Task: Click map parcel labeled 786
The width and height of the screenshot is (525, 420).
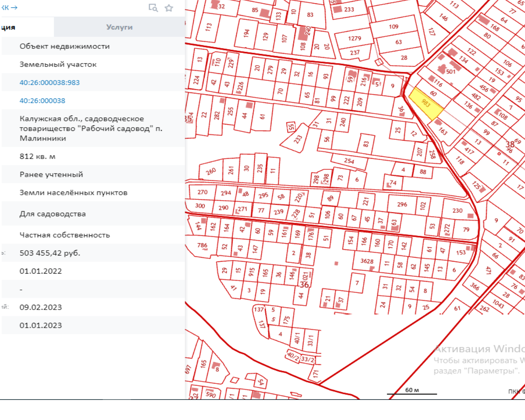Action: tap(202, 246)
